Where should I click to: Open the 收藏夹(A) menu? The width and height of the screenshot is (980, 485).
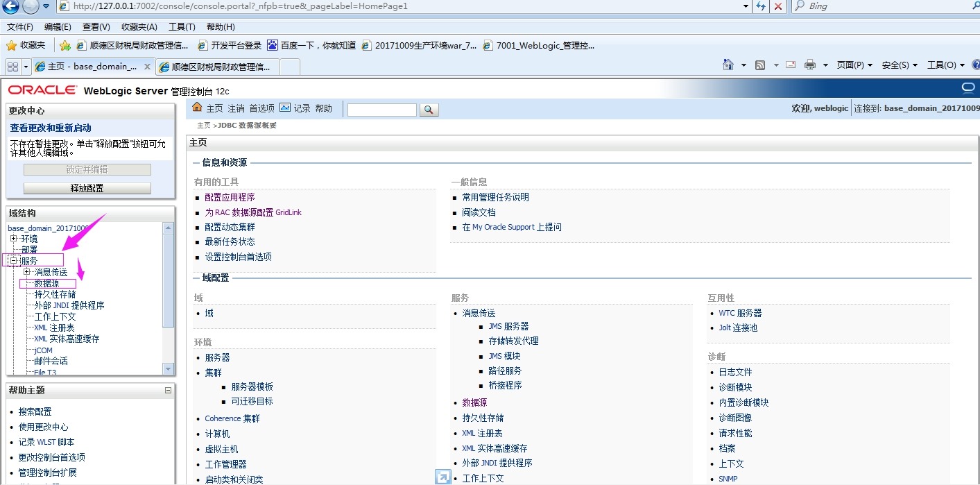click(139, 27)
